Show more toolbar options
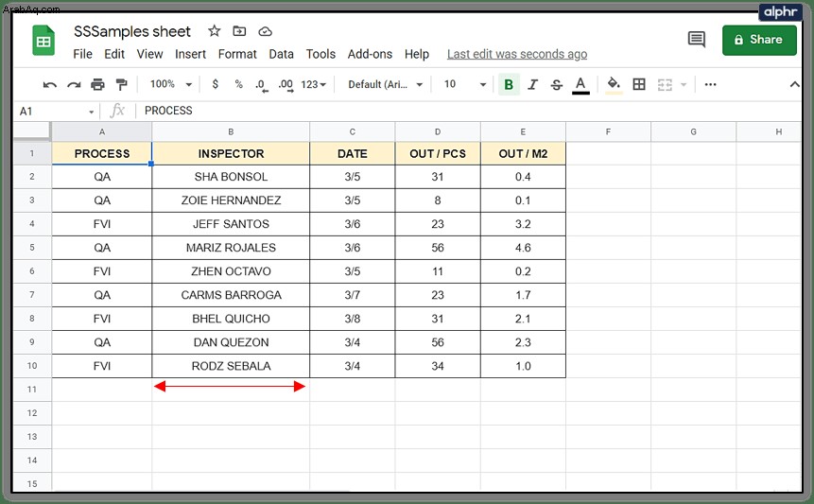This screenshot has width=814, height=504. (x=710, y=84)
